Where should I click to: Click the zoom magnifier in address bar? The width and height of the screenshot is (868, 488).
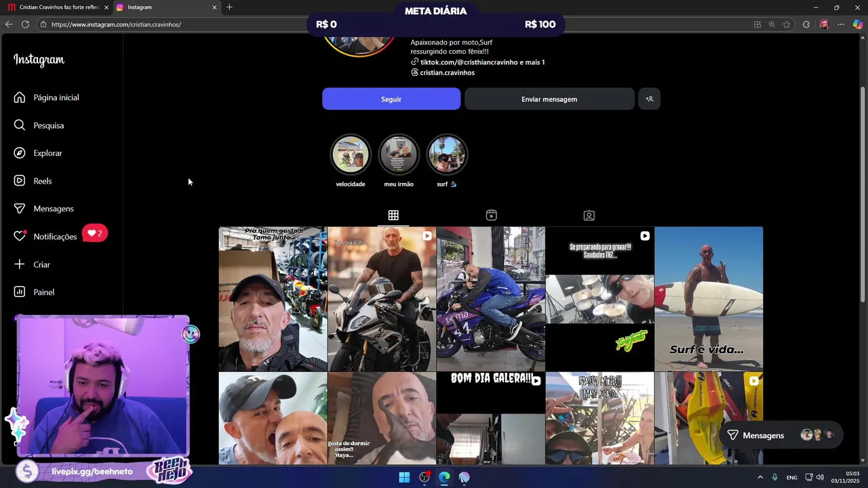point(772,24)
